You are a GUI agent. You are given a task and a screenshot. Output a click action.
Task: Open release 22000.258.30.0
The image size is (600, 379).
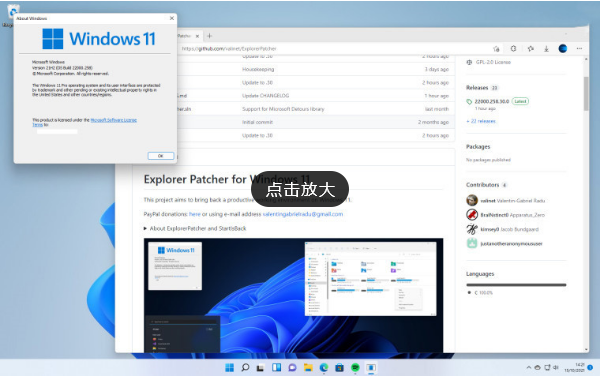pyautogui.click(x=492, y=101)
